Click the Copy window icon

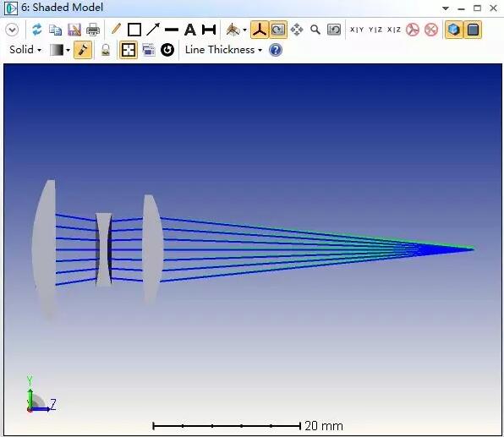[55, 30]
